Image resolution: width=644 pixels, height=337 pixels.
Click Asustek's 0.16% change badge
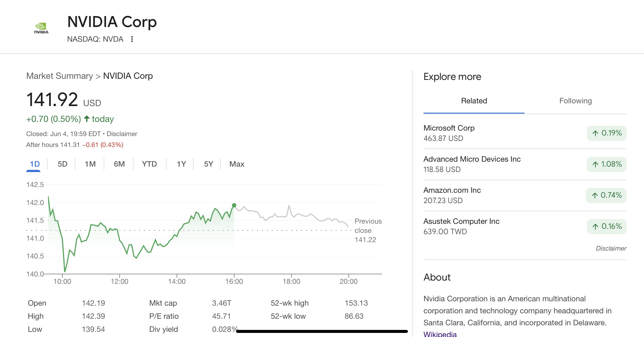point(606,226)
